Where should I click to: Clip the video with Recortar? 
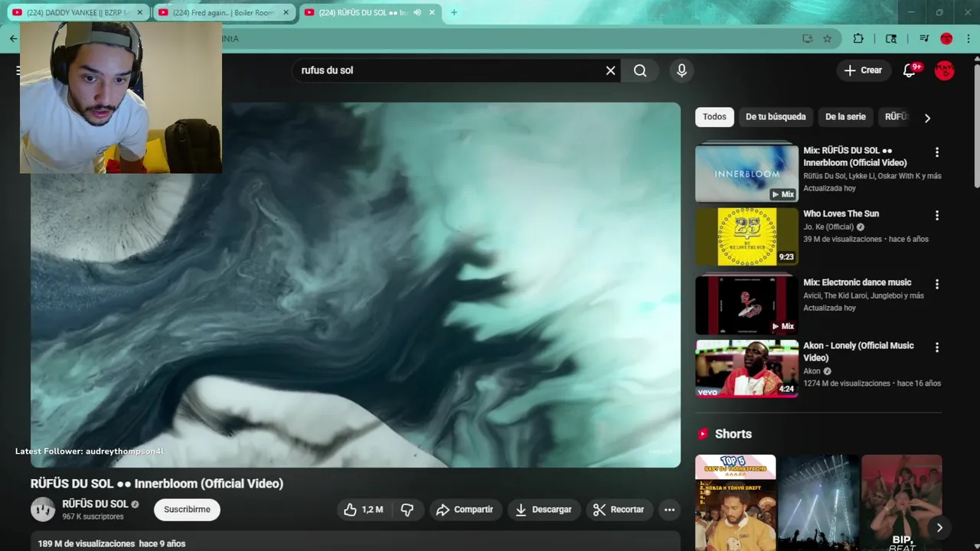(x=619, y=510)
